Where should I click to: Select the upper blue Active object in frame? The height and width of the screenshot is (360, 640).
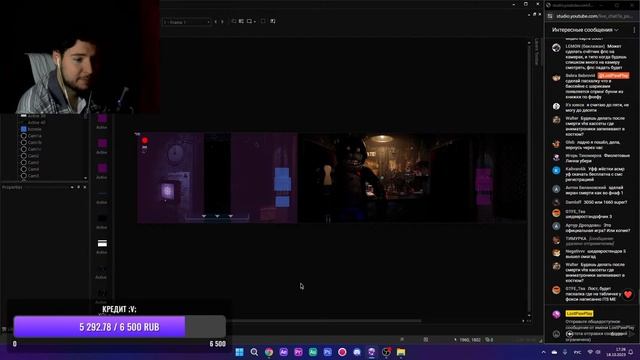pos(282,179)
